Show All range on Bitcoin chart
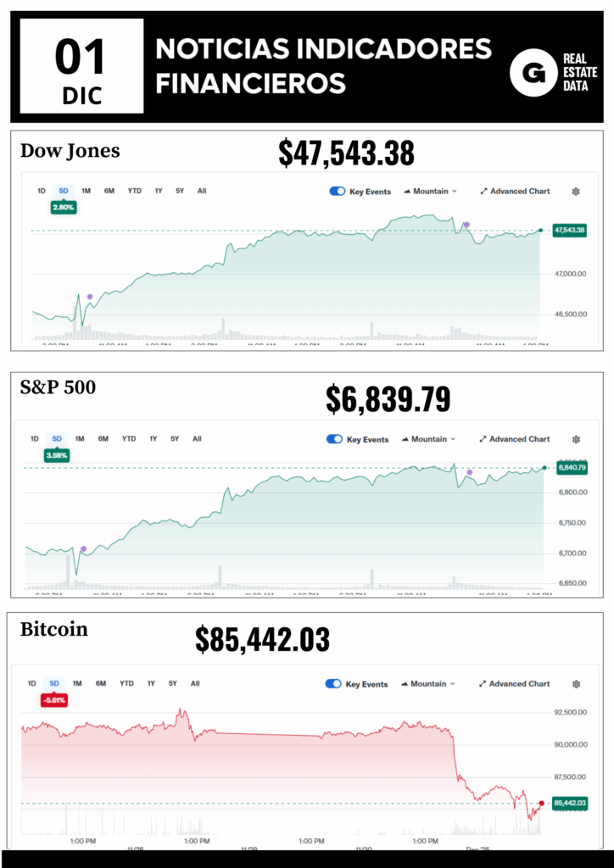Image resolution: width=614 pixels, height=868 pixels. point(195,683)
